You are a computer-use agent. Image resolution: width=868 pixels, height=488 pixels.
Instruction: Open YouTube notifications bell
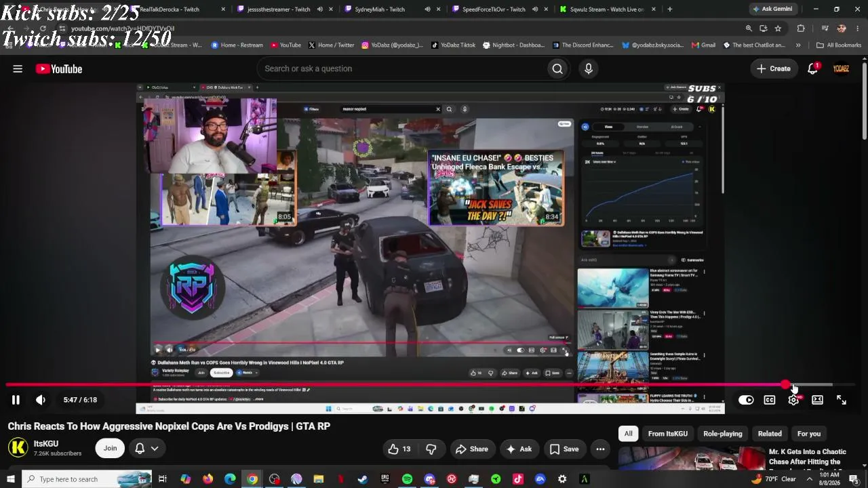point(813,68)
